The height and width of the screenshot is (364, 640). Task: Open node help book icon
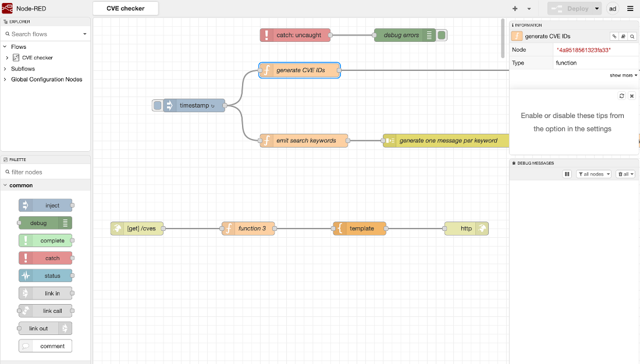pos(623,36)
